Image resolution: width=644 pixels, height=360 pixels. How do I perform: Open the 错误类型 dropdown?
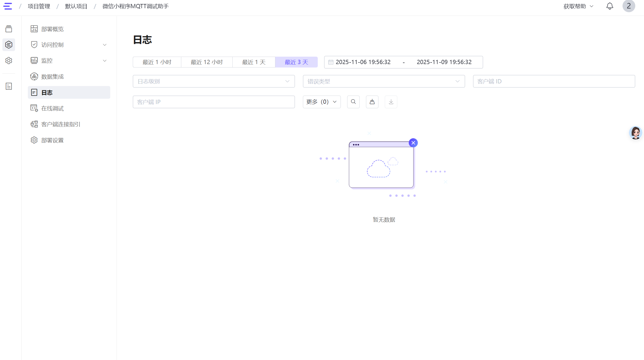click(383, 81)
